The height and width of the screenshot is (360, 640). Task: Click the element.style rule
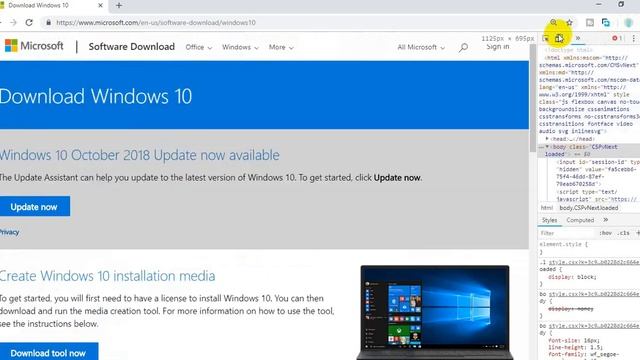point(563,244)
